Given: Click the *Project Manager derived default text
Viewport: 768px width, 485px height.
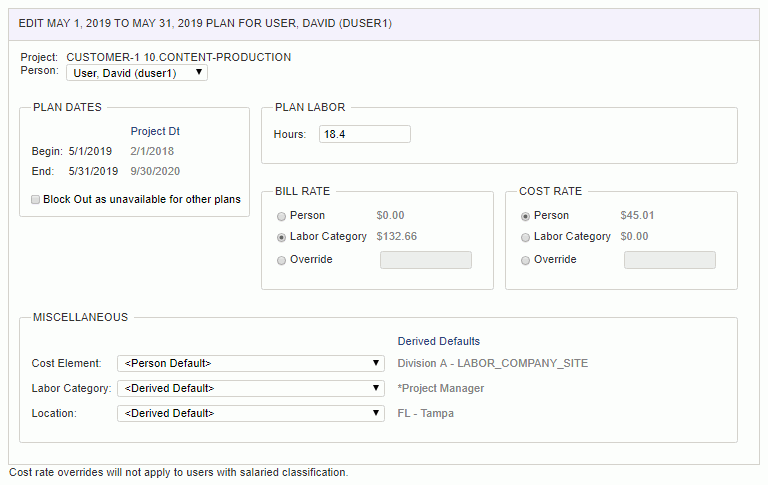Looking at the screenshot, I should (440, 388).
